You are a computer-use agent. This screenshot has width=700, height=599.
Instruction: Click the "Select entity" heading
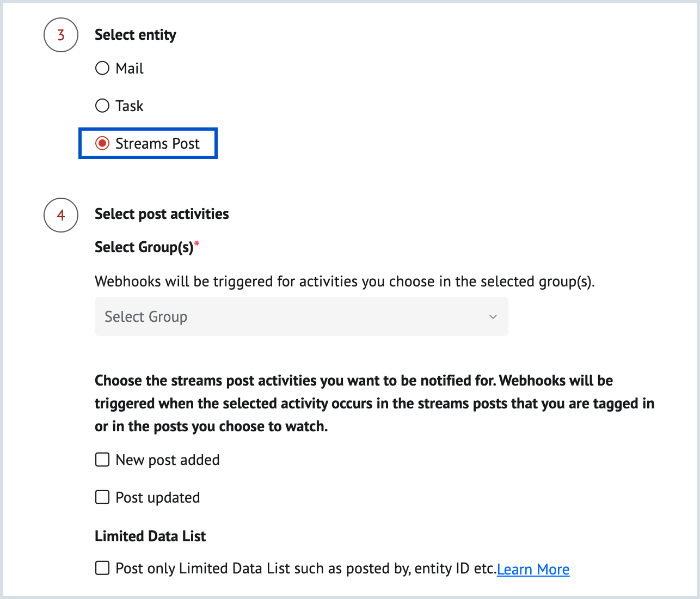point(136,35)
